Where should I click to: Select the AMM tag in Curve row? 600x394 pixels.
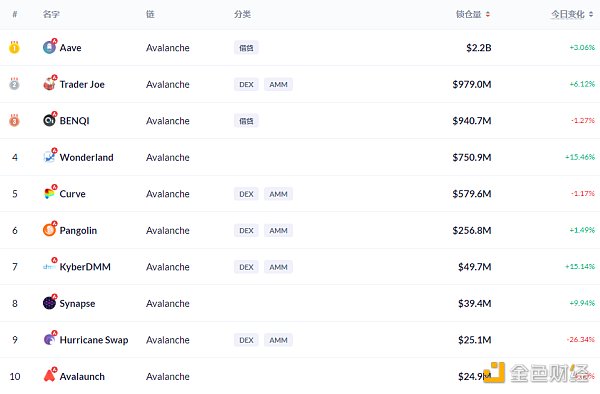click(x=278, y=194)
